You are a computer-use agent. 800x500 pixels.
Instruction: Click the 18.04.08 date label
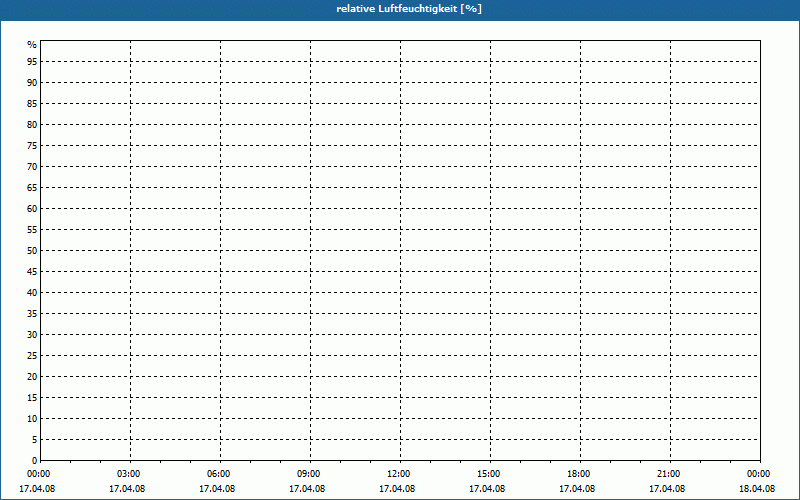(757, 489)
